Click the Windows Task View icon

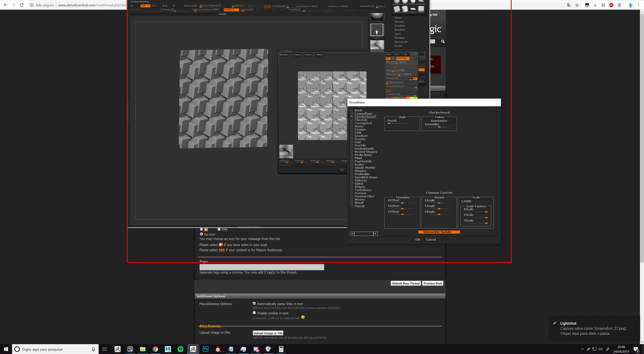(x=105, y=349)
